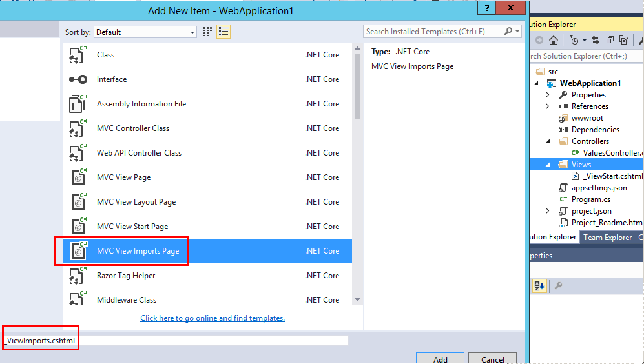Screen dimensions: 644x364
Task: Expand the project.json node
Action: 548,211
